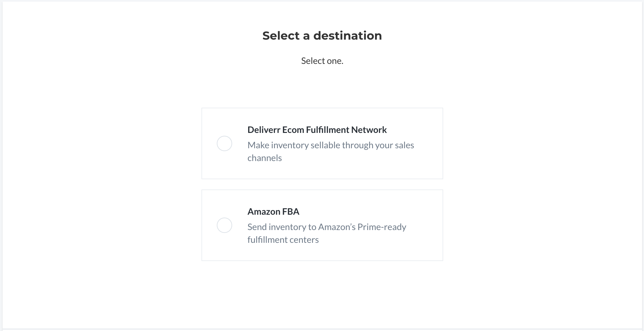Select the Deliverr Ecom Fulfillment Network radio button

[x=224, y=143]
